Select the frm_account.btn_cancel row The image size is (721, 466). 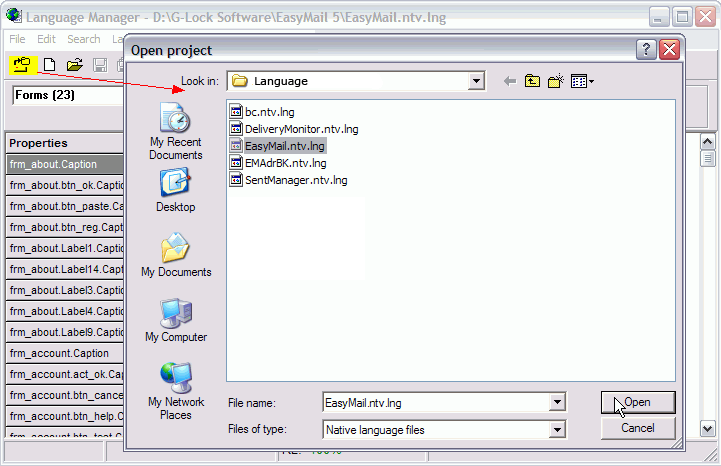[64, 395]
